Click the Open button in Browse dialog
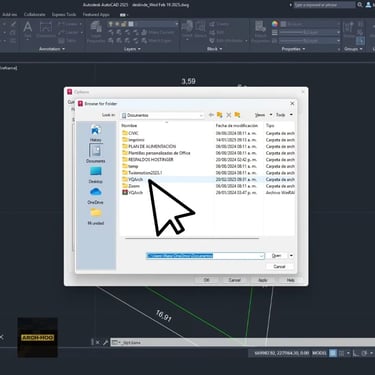The width and height of the screenshot is (375, 375). [x=277, y=256]
